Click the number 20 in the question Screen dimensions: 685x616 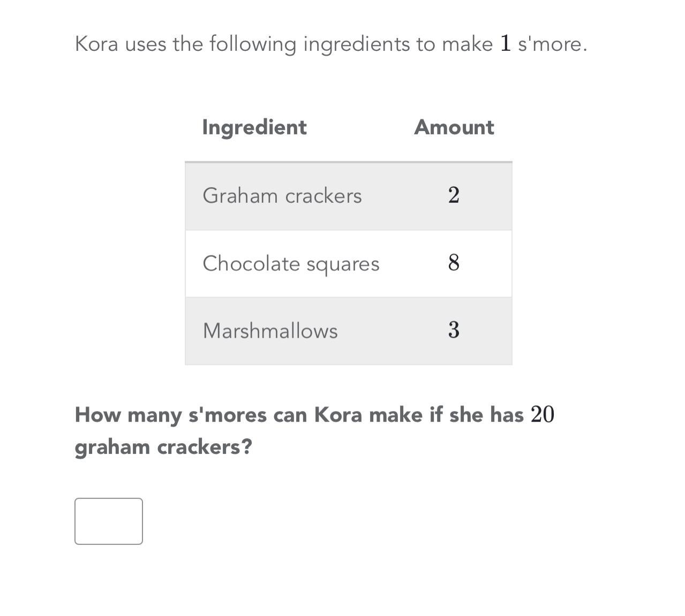[543, 414]
